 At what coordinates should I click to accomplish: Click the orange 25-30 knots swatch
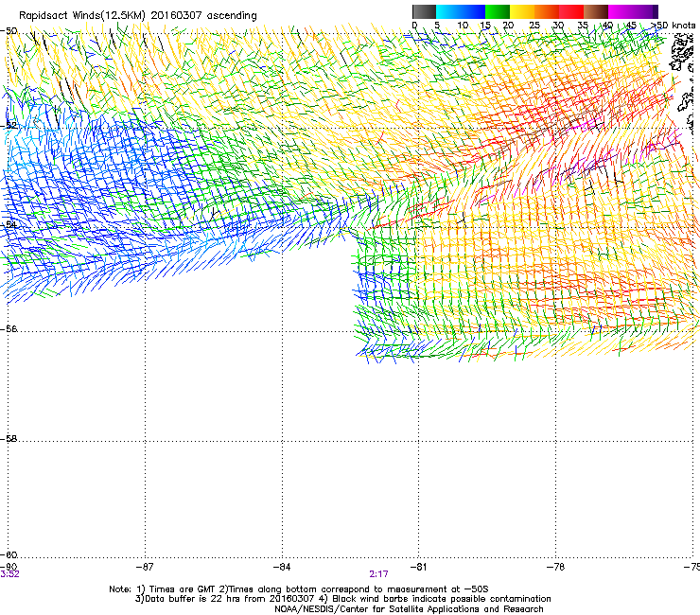tap(547, 11)
